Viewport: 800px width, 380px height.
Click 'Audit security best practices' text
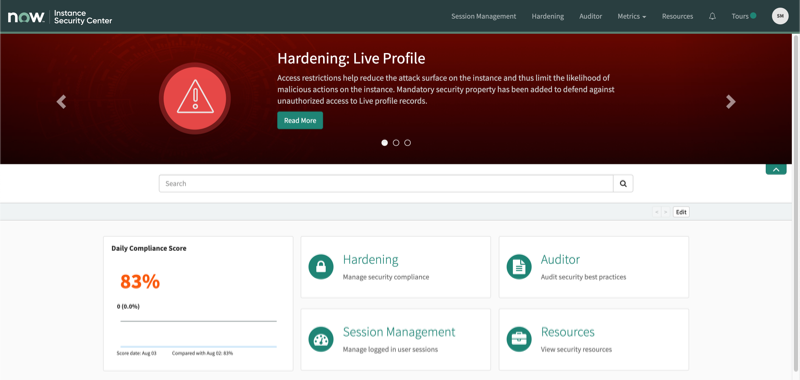pos(583,277)
